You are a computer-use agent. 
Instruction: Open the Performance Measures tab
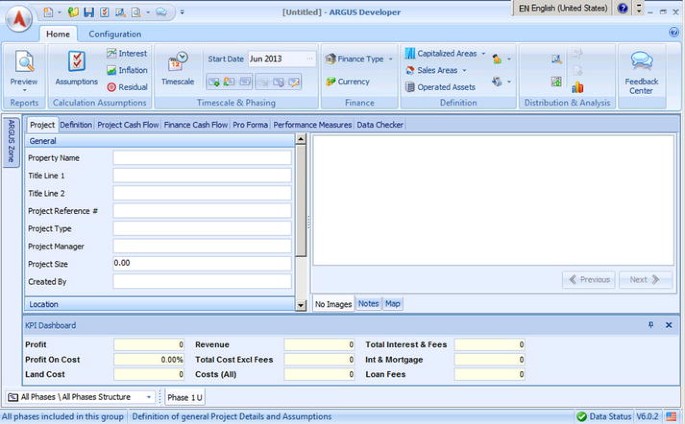coord(312,125)
